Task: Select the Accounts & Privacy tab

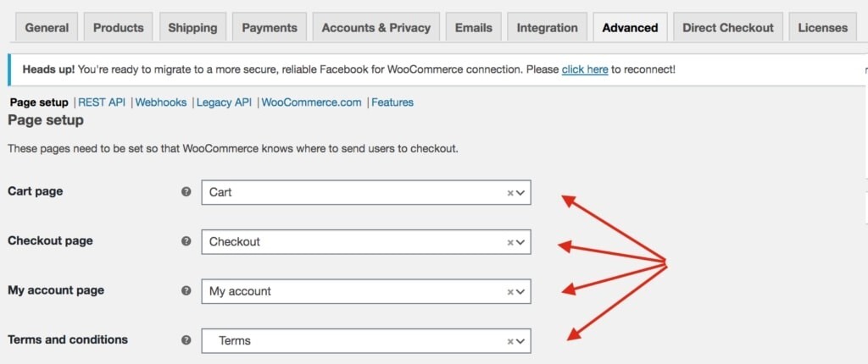Action: [376, 27]
